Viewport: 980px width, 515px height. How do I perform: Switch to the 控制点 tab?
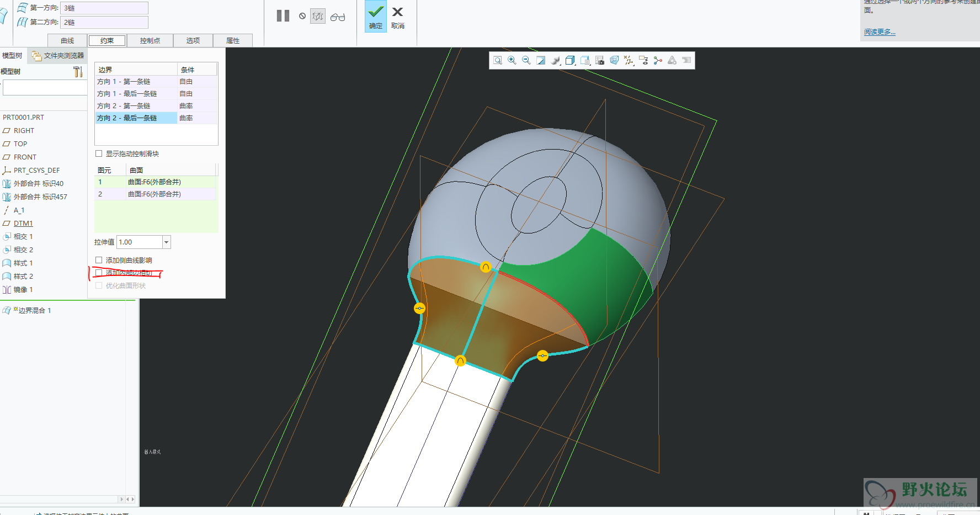[x=150, y=40]
